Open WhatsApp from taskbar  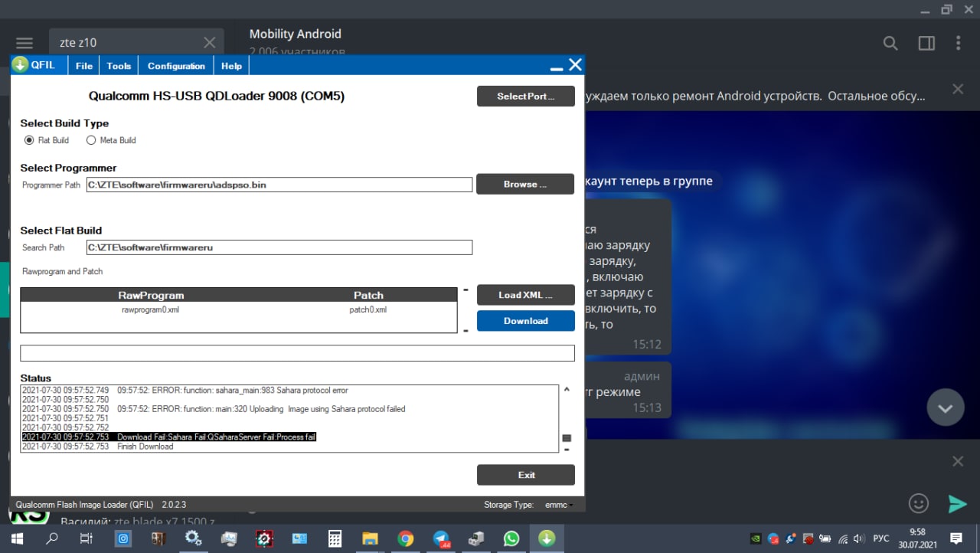(511, 538)
